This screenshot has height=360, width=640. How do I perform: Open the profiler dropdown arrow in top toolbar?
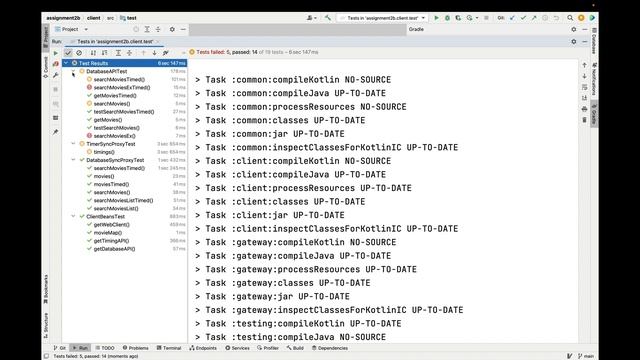coord(477,18)
